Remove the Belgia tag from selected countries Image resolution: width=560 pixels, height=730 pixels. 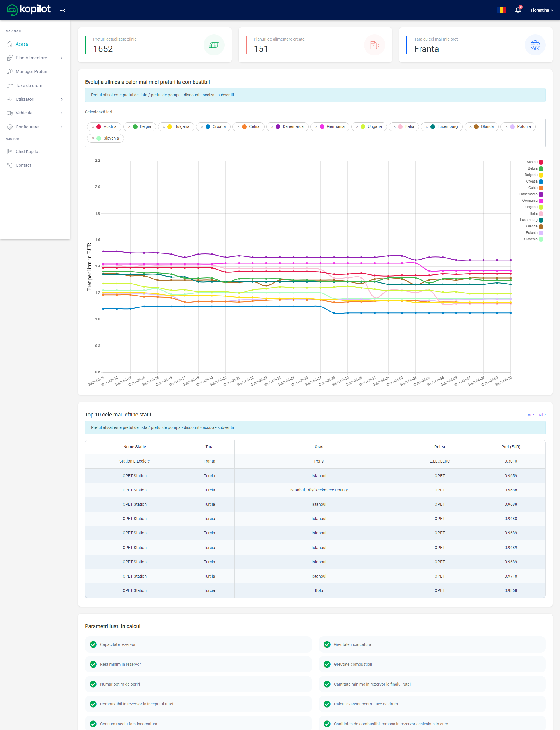(129, 127)
